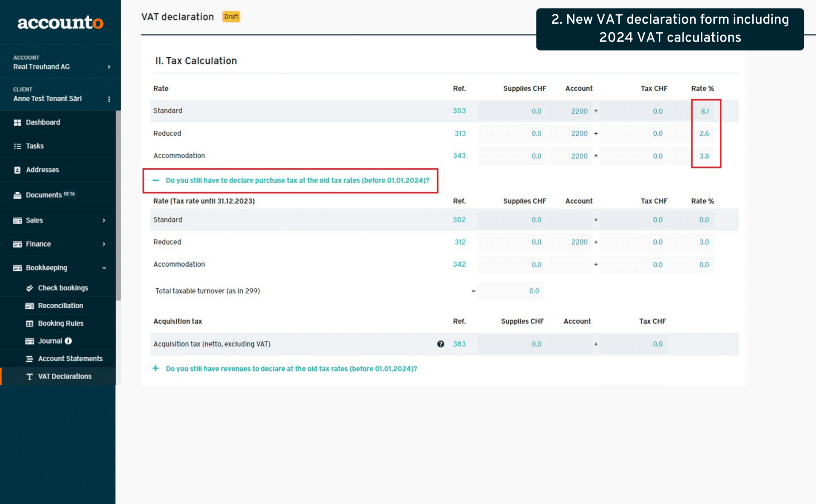The image size is (816, 504).
Task: Click the Addresses contact icon
Action: tap(17, 170)
